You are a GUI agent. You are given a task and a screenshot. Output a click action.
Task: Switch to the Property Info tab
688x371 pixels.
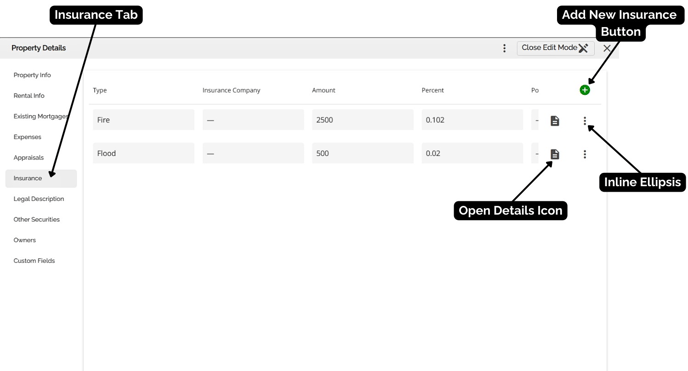coord(32,75)
